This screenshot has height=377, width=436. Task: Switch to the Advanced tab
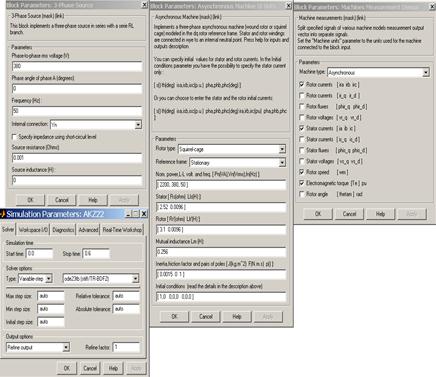click(x=88, y=230)
